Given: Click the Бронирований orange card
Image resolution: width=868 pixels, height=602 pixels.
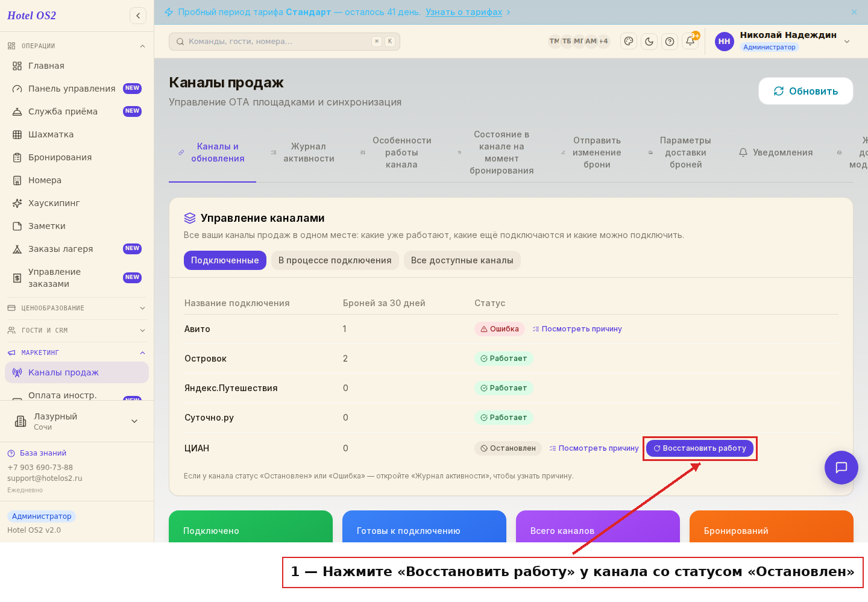Looking at the screenshot, I should pyautogui.click(x=772, y=527).
